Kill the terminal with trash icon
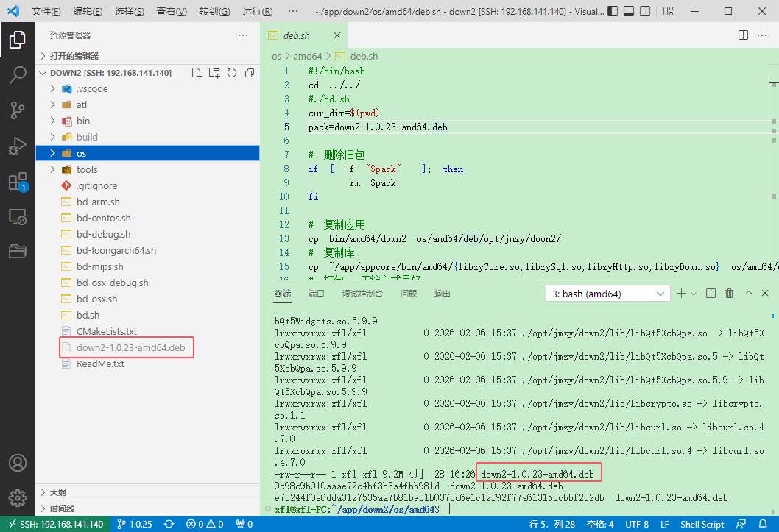The width and height of the screenshot is (779, 532). pos(730,294)
